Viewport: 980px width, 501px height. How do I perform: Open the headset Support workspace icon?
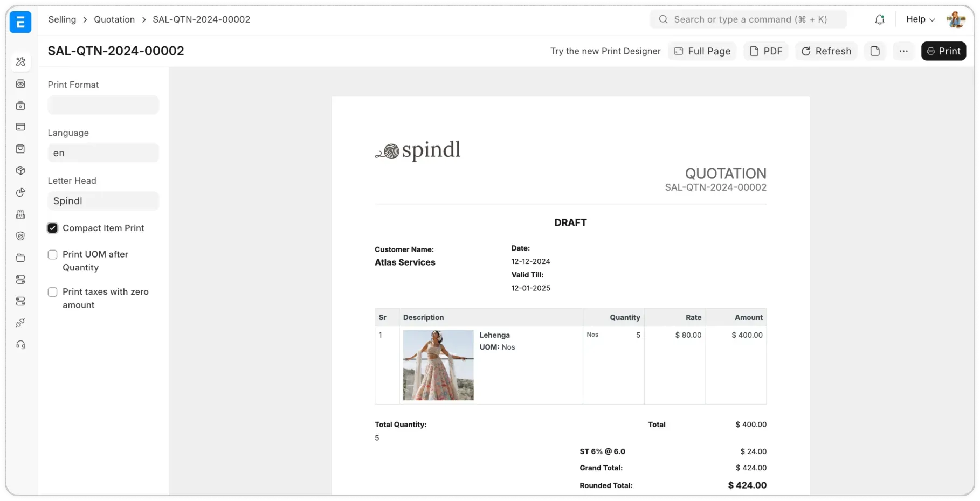20,344
